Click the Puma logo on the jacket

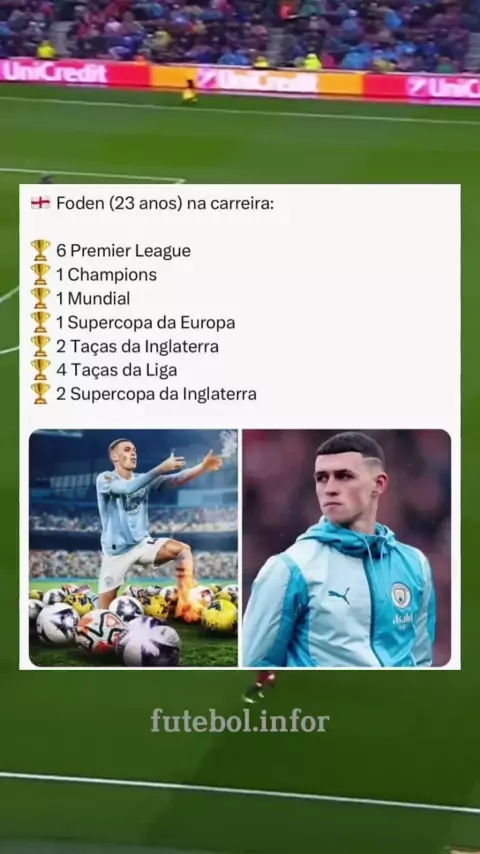point(339,596)
